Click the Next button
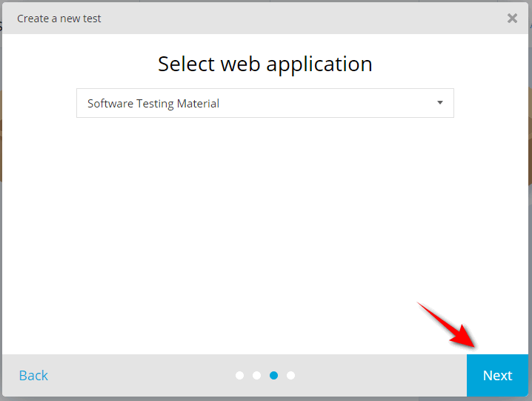The height and width of the screenshot is (401, 532). (x=497, y=375)
